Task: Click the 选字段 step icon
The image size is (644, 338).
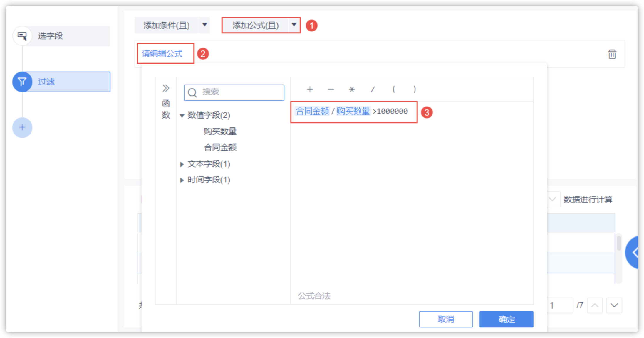Action: (22, 36)
